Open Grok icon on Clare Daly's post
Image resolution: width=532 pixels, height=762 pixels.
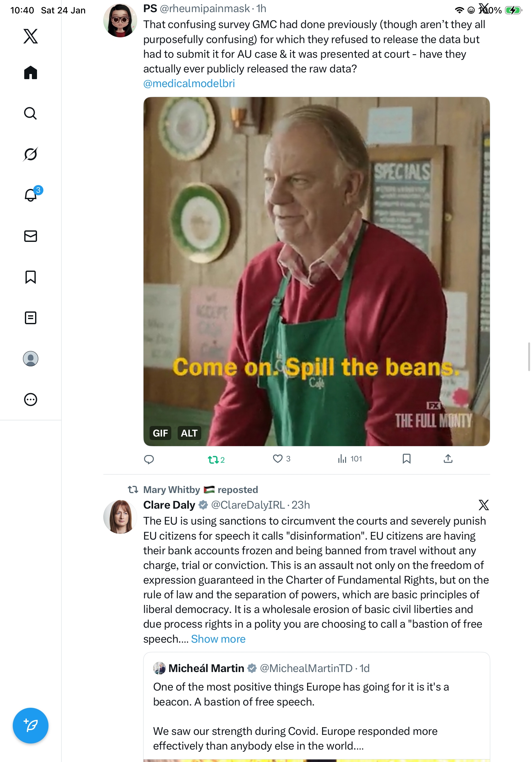point(483,504)
